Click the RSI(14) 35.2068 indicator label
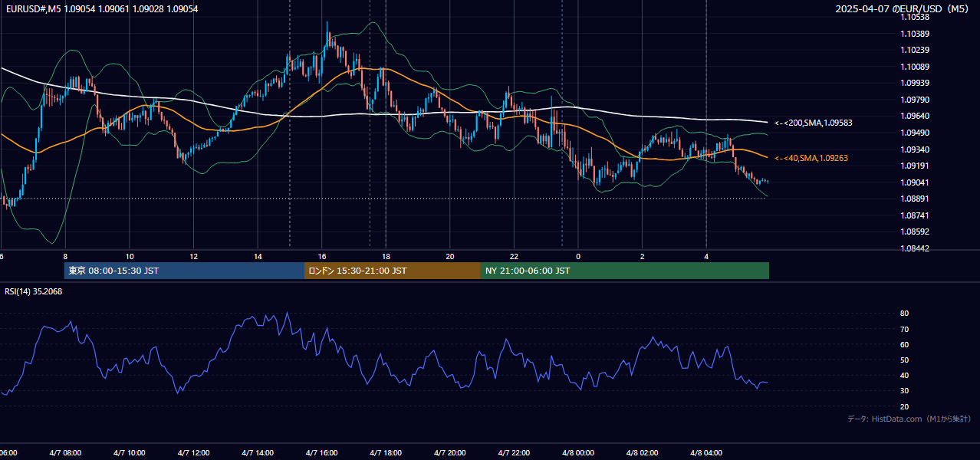This screenshot has height=460, width=980. 34,291
